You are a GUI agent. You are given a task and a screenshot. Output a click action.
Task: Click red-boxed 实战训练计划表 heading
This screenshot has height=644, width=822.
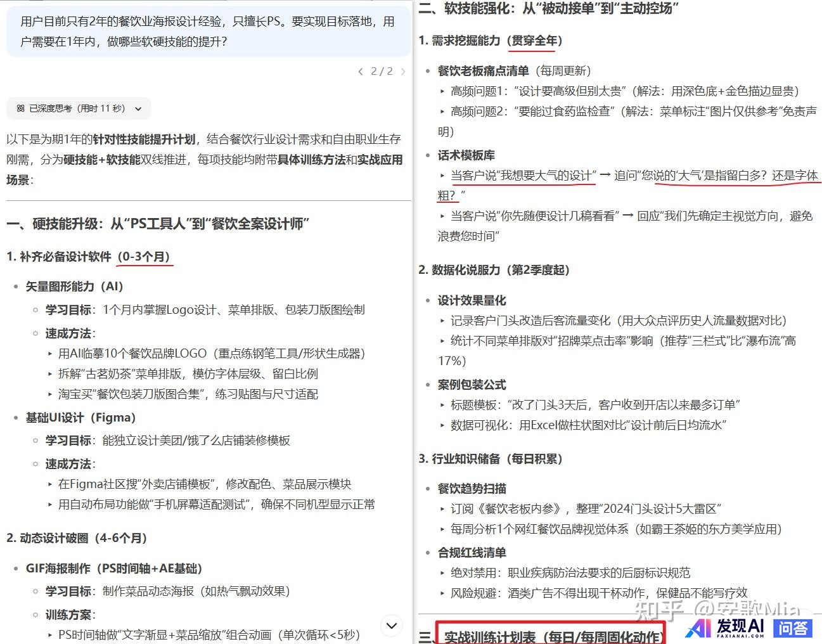click(551, 636)
